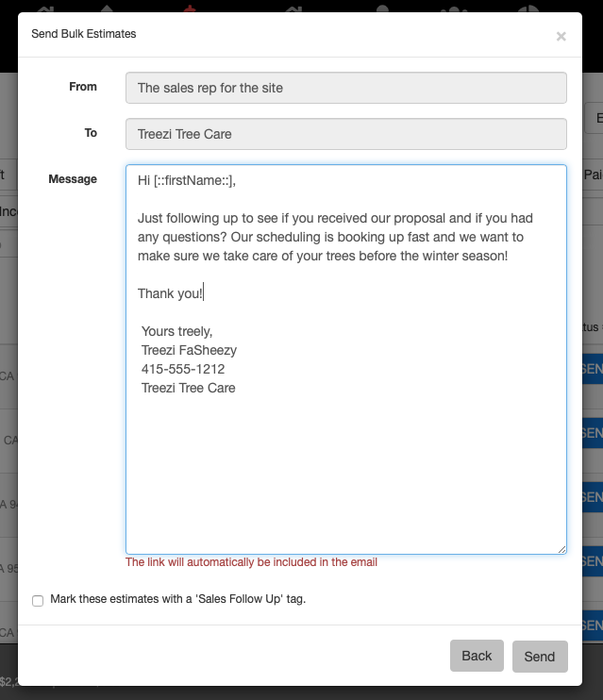Grab the Message textarea resize handle
Screen dimensions: 603x700
(561, 548)
